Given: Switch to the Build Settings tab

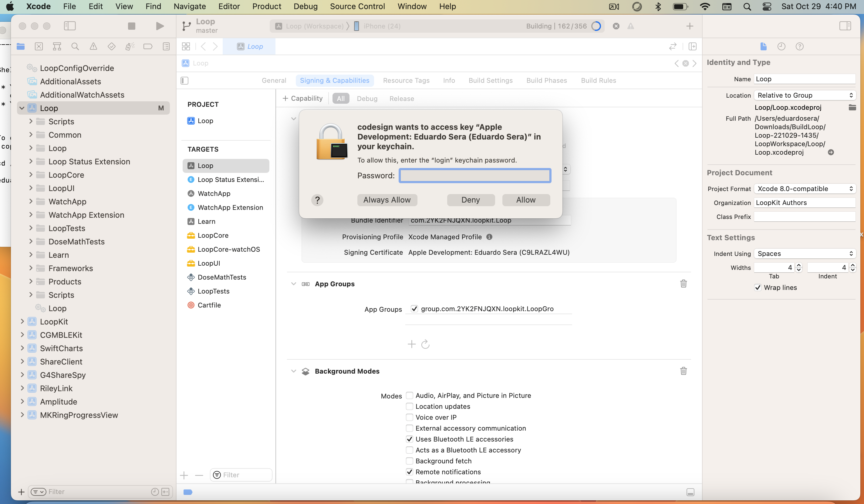Looking at the screenshot, I should coord(490,80).
